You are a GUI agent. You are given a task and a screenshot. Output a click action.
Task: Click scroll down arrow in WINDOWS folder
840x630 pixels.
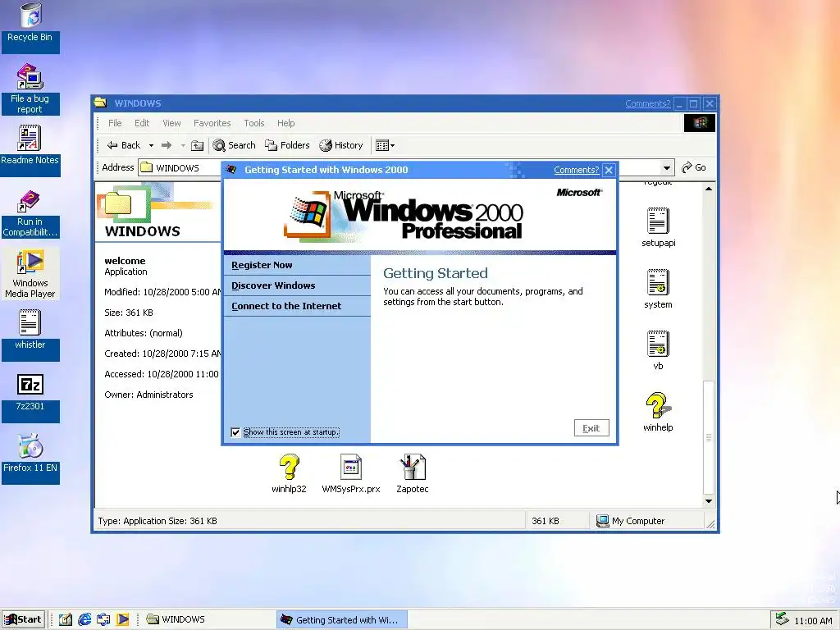[708, 501]
